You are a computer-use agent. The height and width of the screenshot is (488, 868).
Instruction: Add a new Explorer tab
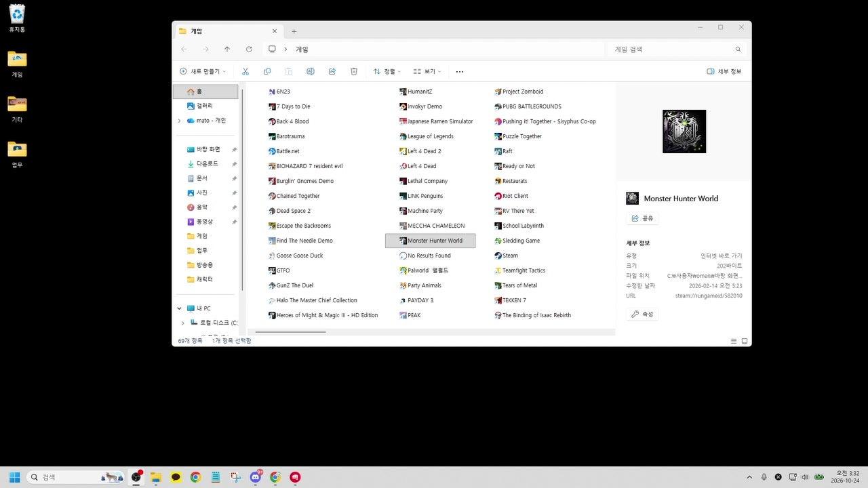[x=294, y=31]
